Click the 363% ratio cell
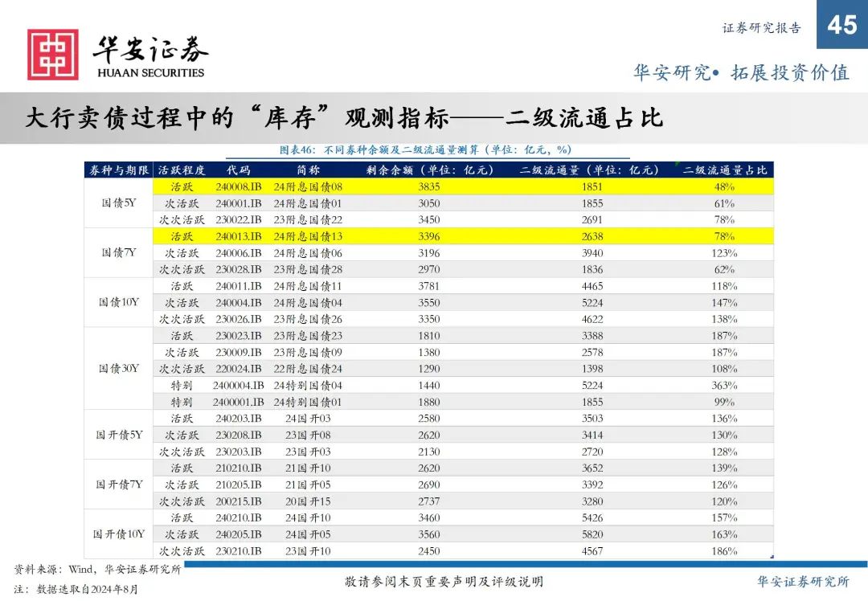868x601 pixels. (x=725, y=385)
